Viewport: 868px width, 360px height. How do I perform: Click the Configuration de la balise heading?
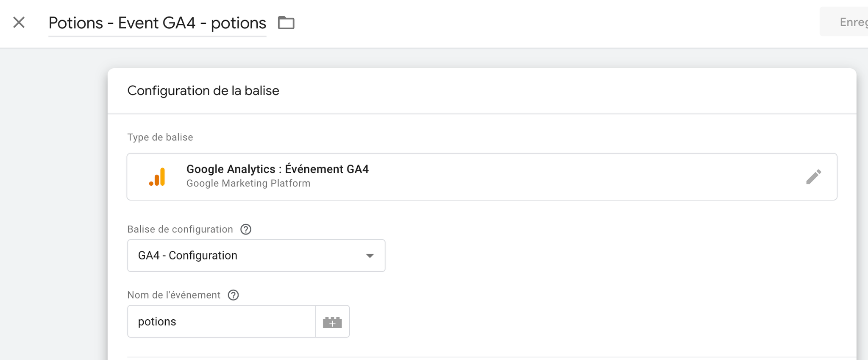coord(203,91)
